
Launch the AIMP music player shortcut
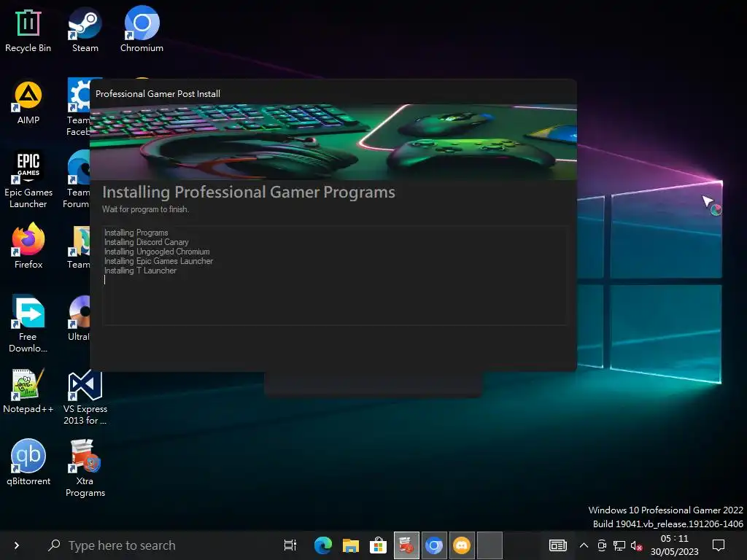28,102
